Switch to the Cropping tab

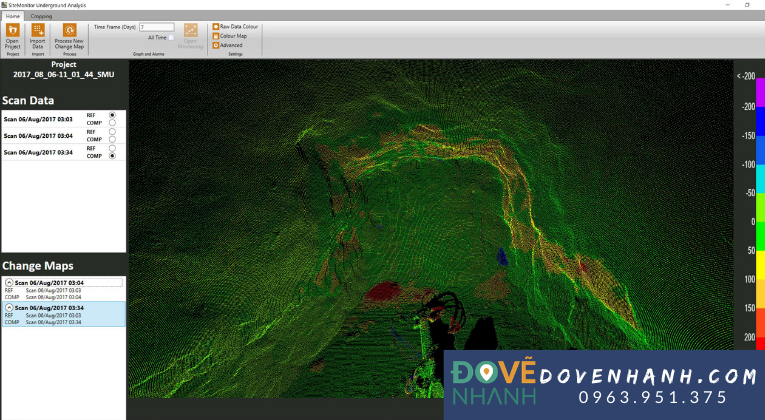click(x=41, y=16)
